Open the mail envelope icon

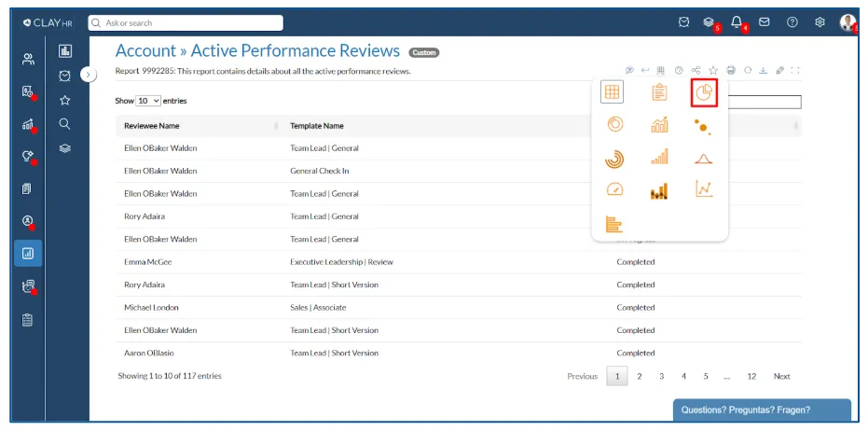tap(764, 22)
